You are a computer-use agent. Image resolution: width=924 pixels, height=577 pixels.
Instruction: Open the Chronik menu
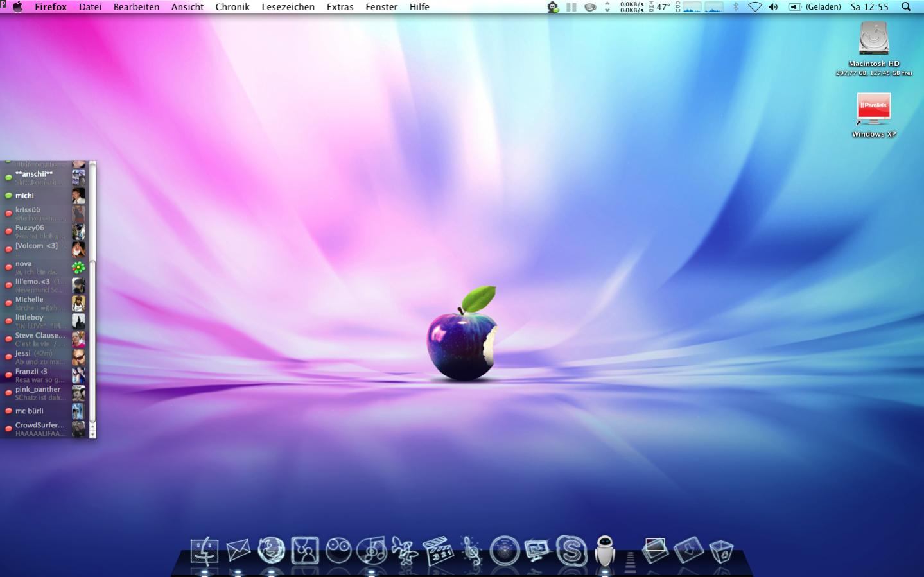232,7
